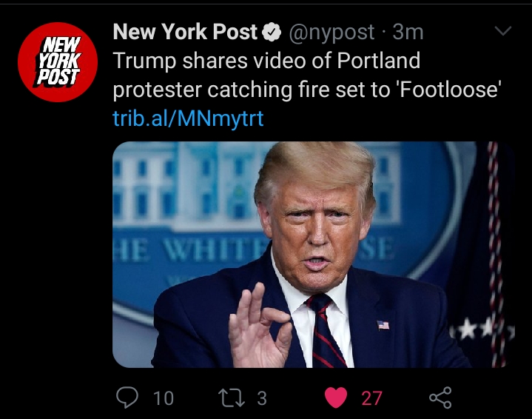Open tweet by clicking headline text
This screenshot has height=419, width=532.
tap(307, 75)
